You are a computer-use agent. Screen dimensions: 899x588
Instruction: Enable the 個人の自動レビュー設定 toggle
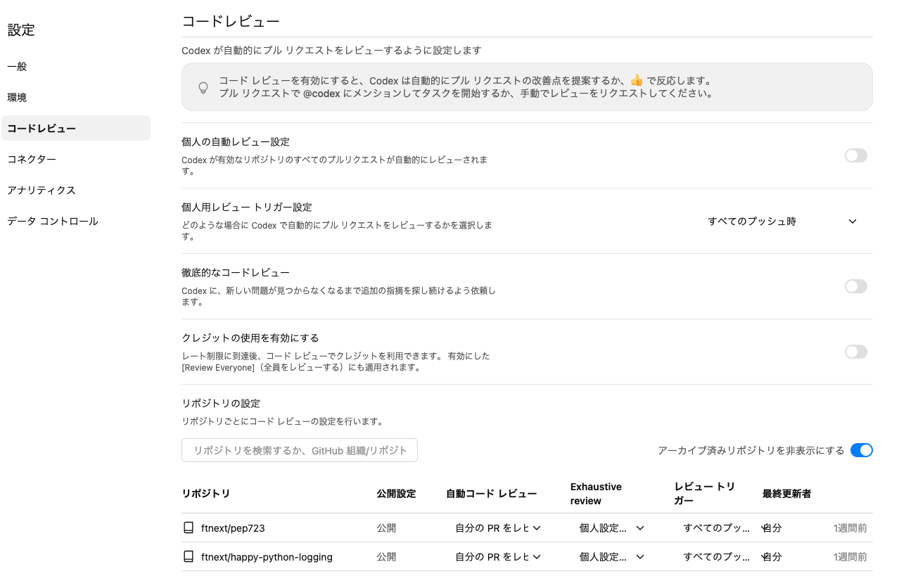tap(856, 155)
